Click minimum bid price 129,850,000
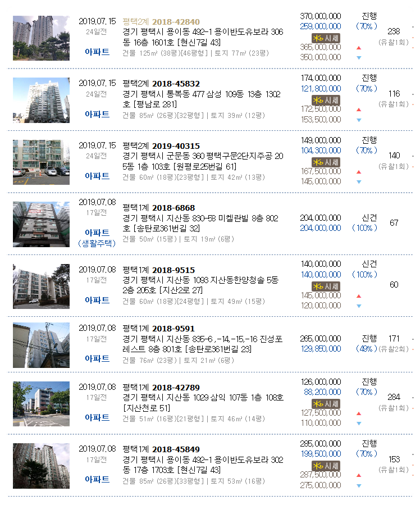 click(x=321, y=349)
